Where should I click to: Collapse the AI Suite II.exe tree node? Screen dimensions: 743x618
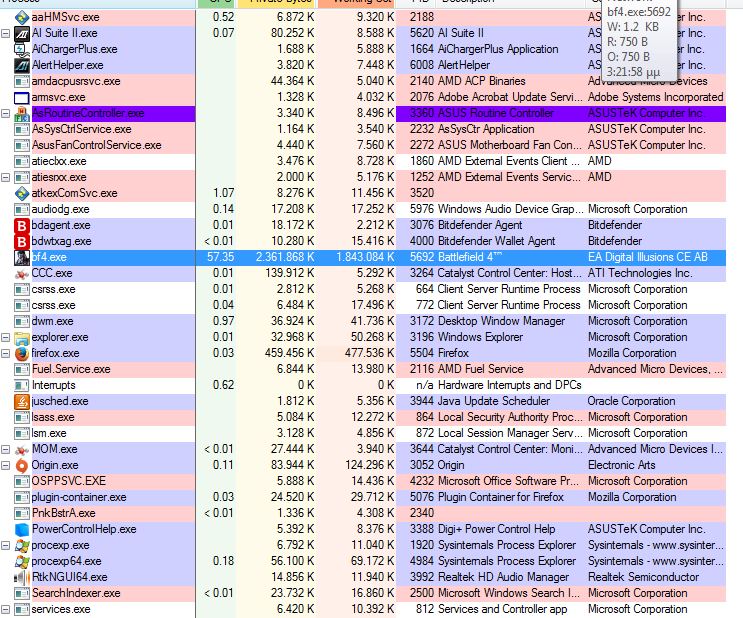tap(6, 34)
